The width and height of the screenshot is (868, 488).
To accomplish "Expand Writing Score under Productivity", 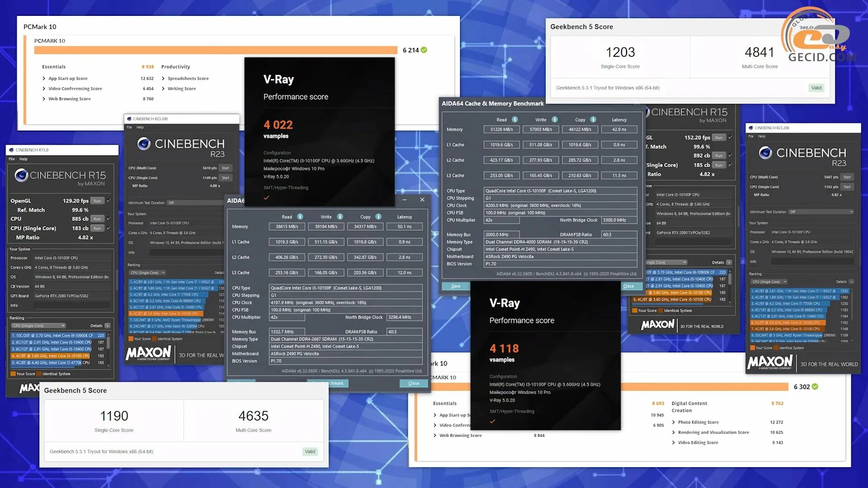I will (163, 89).
